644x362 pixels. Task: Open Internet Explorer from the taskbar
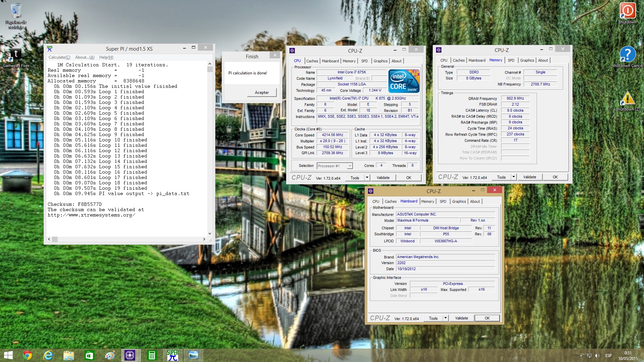(x=48, y=355)
